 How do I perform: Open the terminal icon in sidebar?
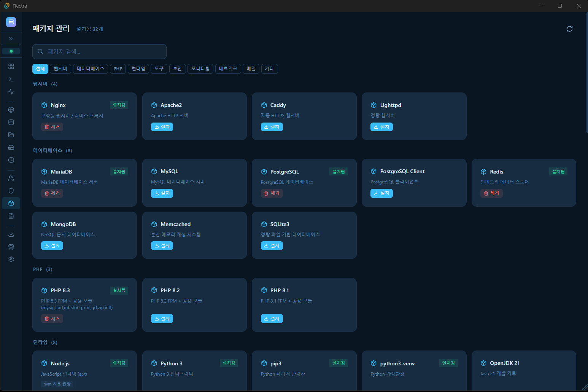coord(11,79)
